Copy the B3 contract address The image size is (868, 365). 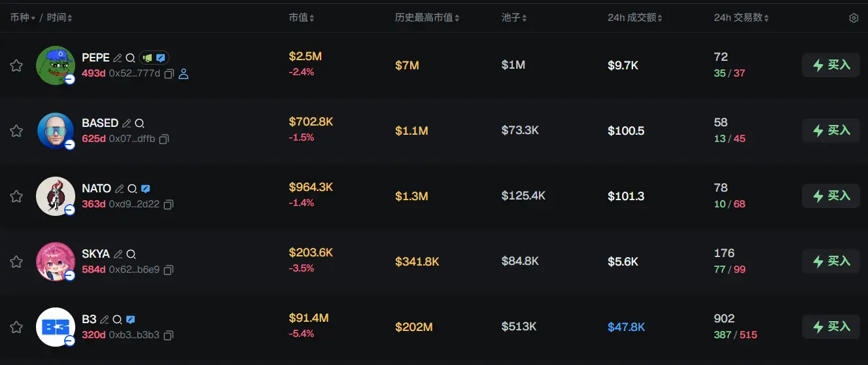pos(169,336)
